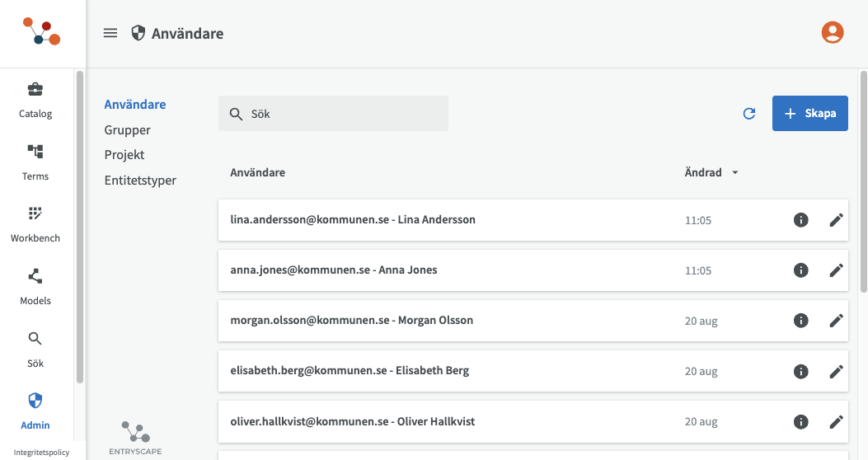
Task: Click the Skapa button
Action: (809, 114)
